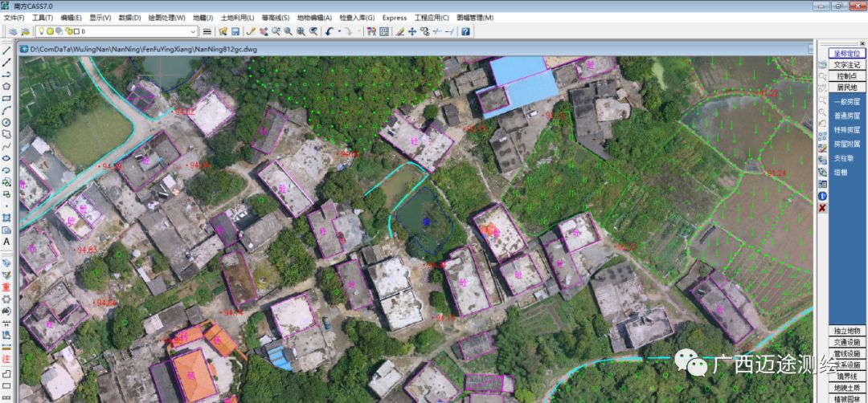Click the 坐标定位 button
The height and width of the screenshot is (403, 868).
(x=847, y=53)
